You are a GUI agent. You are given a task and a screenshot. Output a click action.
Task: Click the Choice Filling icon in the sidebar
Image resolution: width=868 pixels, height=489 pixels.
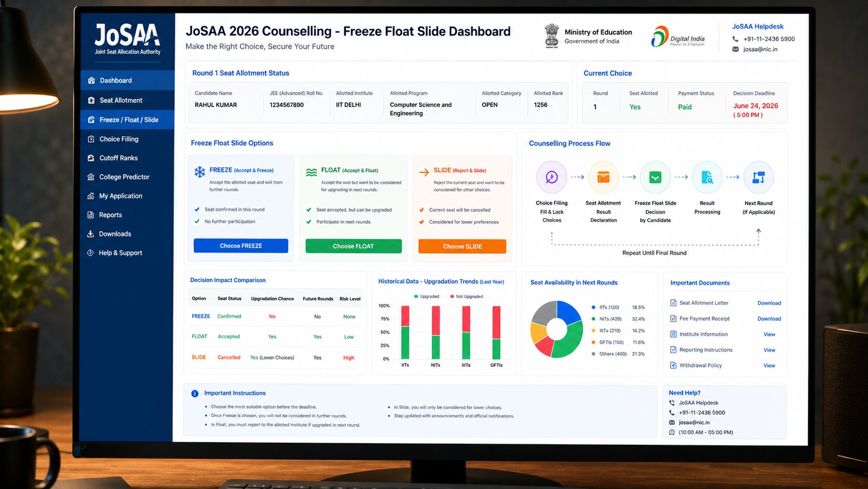click(91, 139)
